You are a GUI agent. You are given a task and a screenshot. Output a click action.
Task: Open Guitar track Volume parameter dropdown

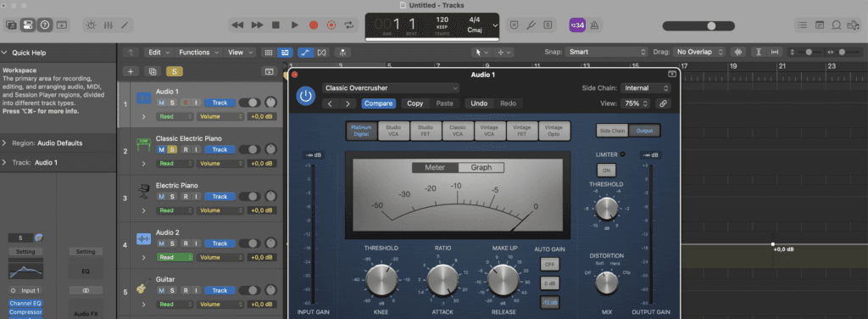pos(221,305)
